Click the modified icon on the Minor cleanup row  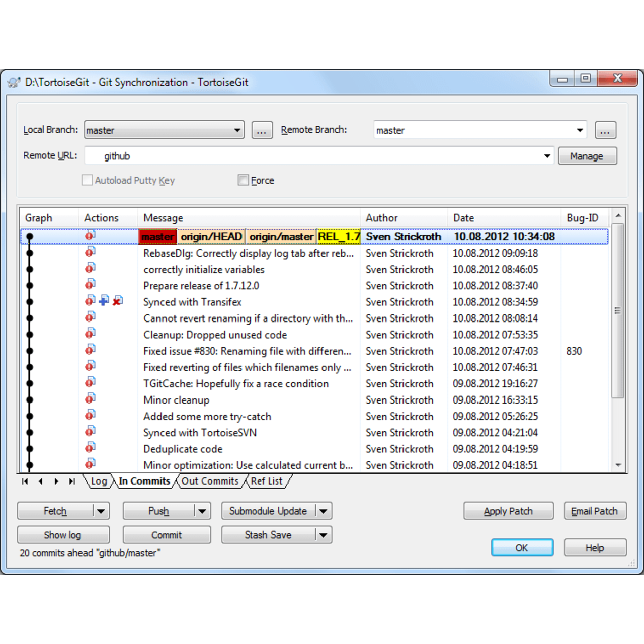tap(90, 399)
